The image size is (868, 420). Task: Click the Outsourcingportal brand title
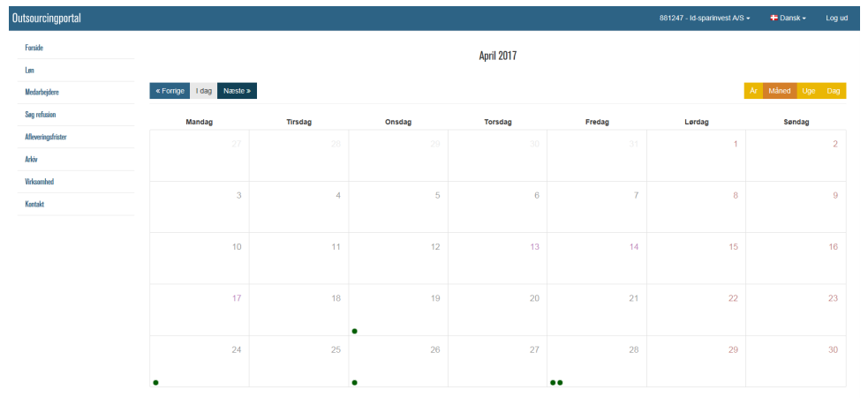47,19
